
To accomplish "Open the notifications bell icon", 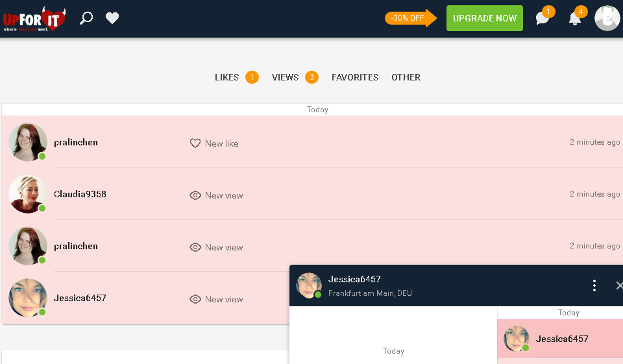I will tap(575, 18).
